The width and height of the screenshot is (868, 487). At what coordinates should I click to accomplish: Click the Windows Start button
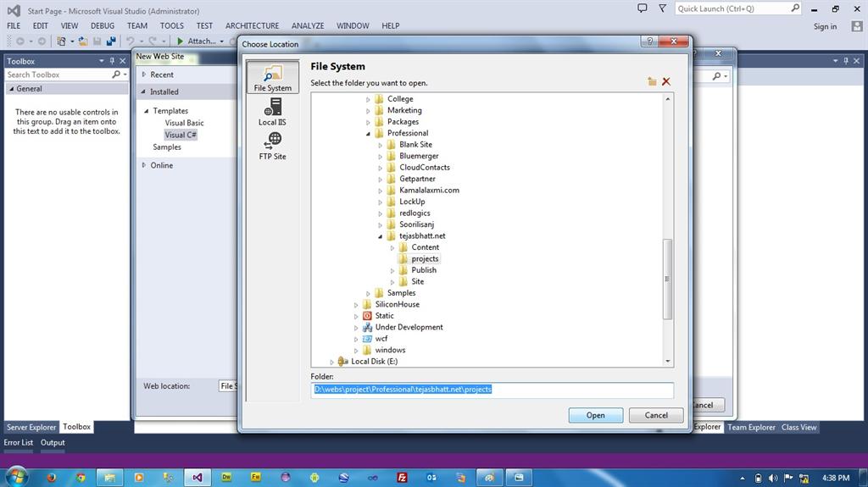(16, 477)
